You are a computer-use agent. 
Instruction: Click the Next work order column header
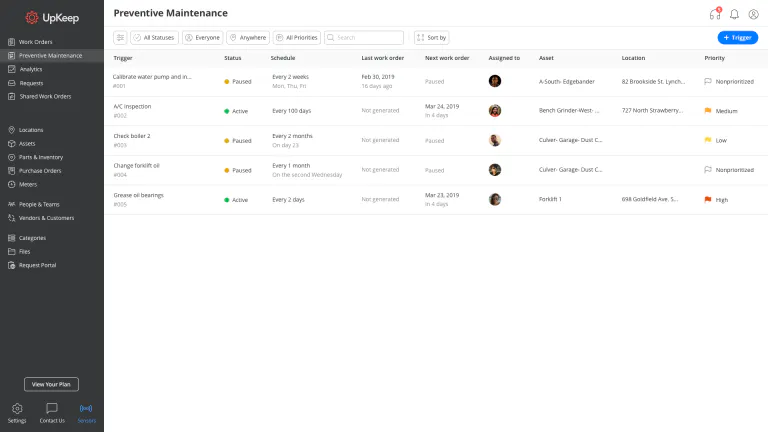coord(447,58)
